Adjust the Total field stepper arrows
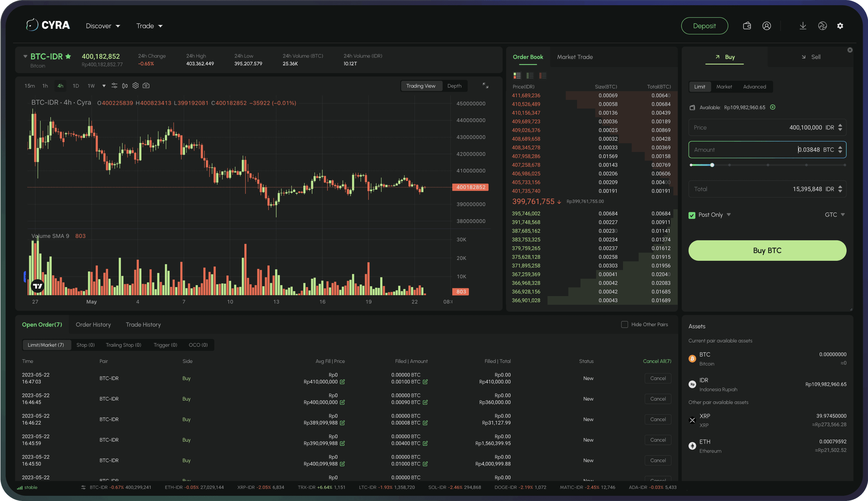The width and height of the screenshot is (868, 501). click(x=840, y=189)
